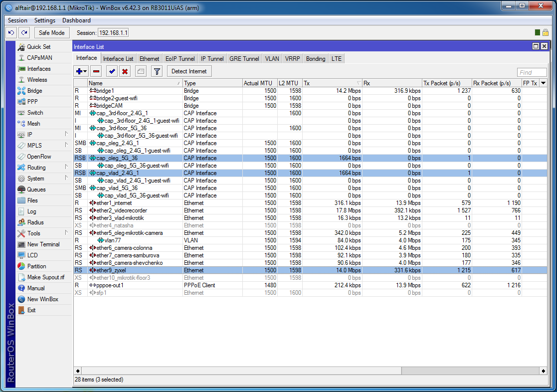Click the funnel Filter icon
Screen dimensions: 557x392
point(157,71)
